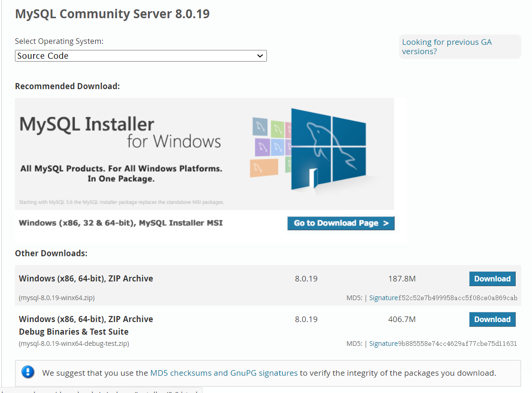Click 'Windows (x86, 32 & 64-bit), MySQL Installer MSI' text
Image resolution: width=532 pixels, height=393 pixels.
(x=121, y=223)
